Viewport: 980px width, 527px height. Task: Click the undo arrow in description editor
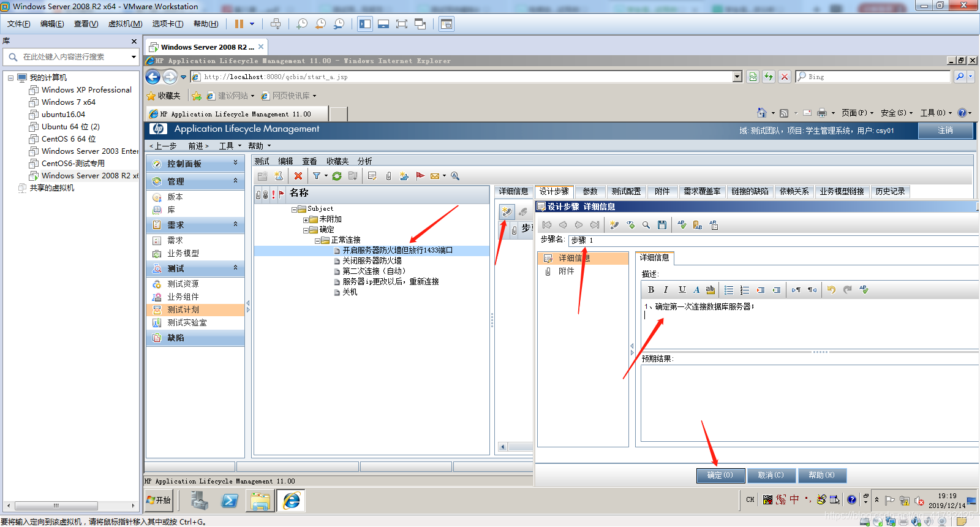point(831,290)
